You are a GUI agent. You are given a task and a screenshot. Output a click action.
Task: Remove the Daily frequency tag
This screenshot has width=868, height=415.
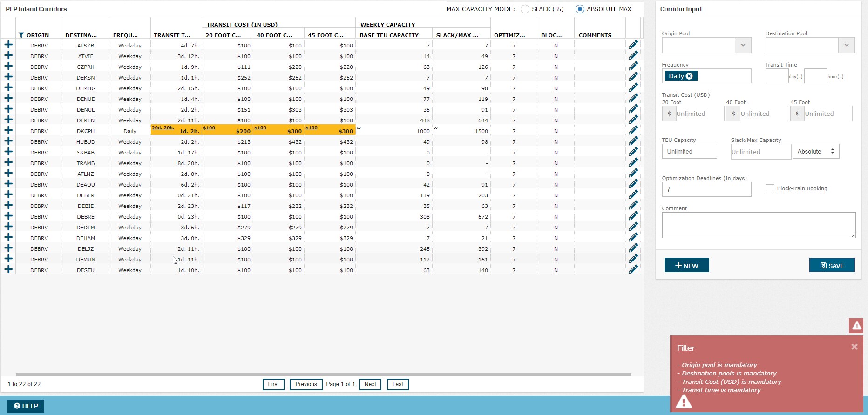tap(689, 76)
